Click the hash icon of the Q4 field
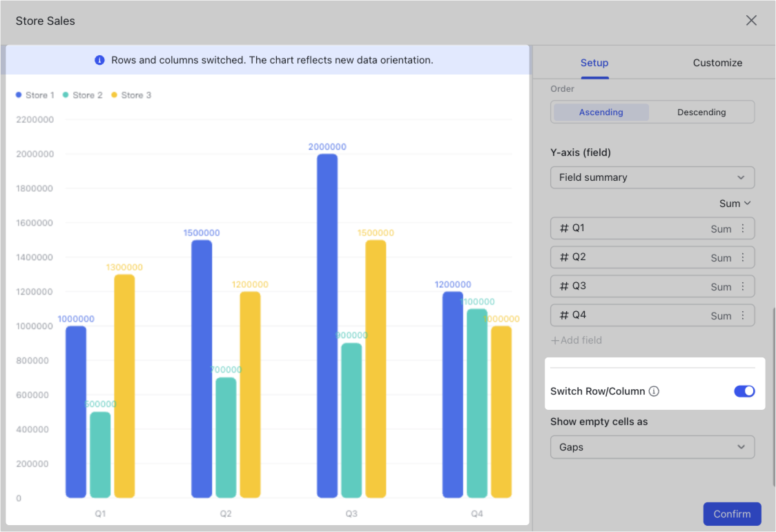 (563, 315)
